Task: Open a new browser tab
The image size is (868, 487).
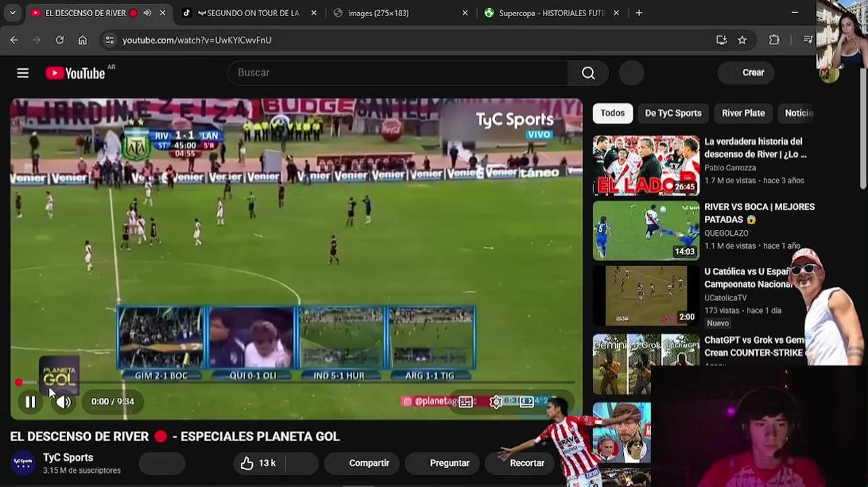Action: coord(639,13)
